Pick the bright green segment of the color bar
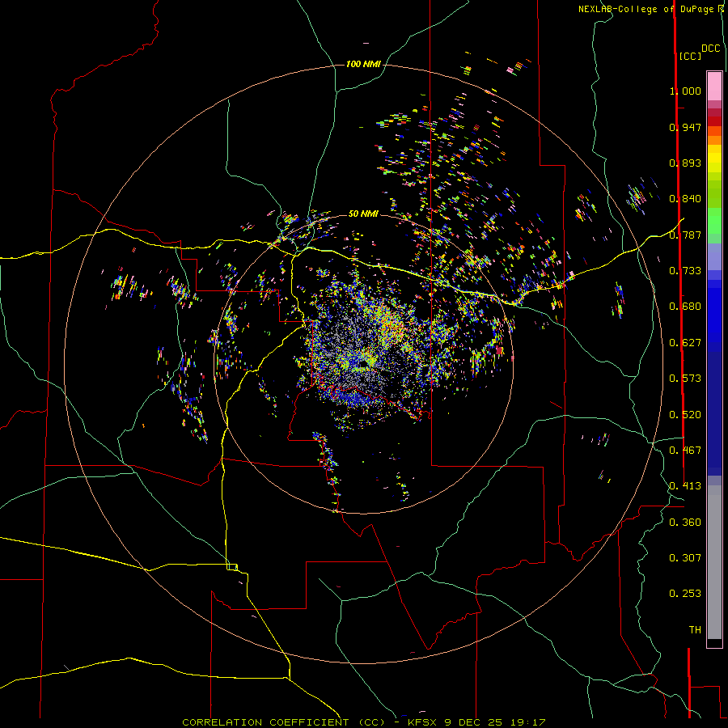 (x=714, y=221)
